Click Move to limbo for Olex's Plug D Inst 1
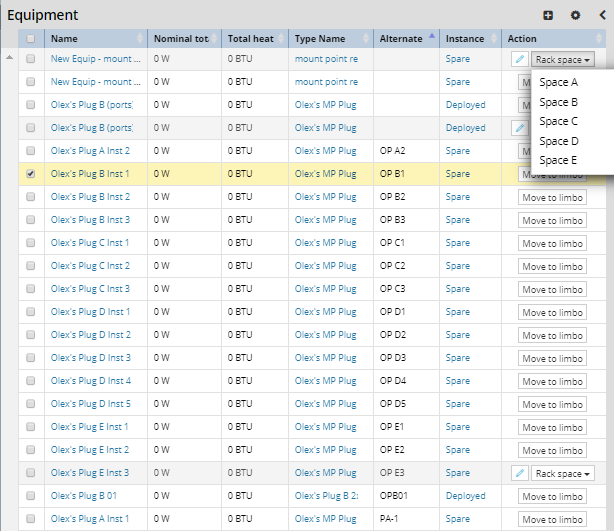The height and width of the screenshot is (531, 614). pyautogui.click(x=552, y=312)
